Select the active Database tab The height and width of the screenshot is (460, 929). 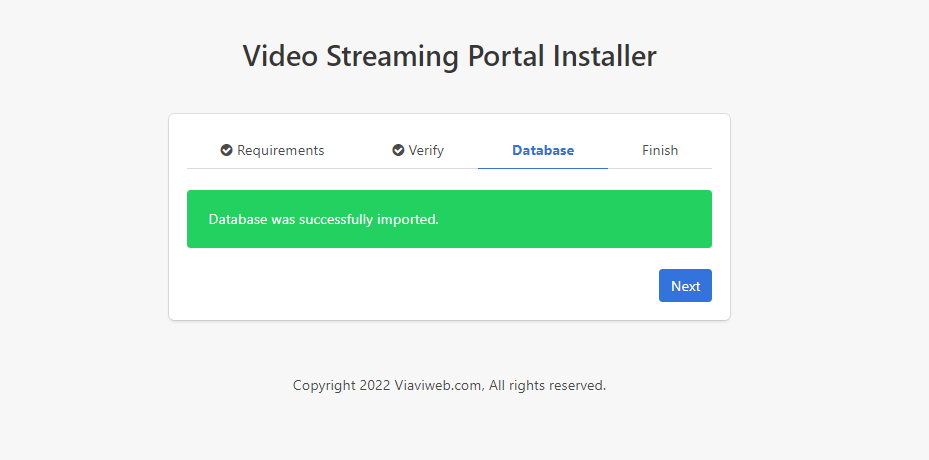click(x=543, y=150)
